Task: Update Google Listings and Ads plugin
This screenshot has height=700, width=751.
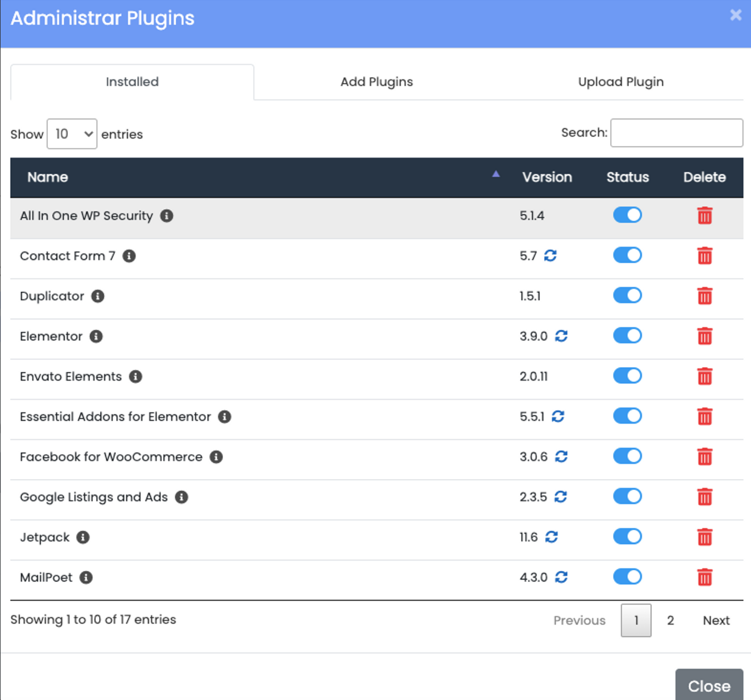Action: coord(561,497)
